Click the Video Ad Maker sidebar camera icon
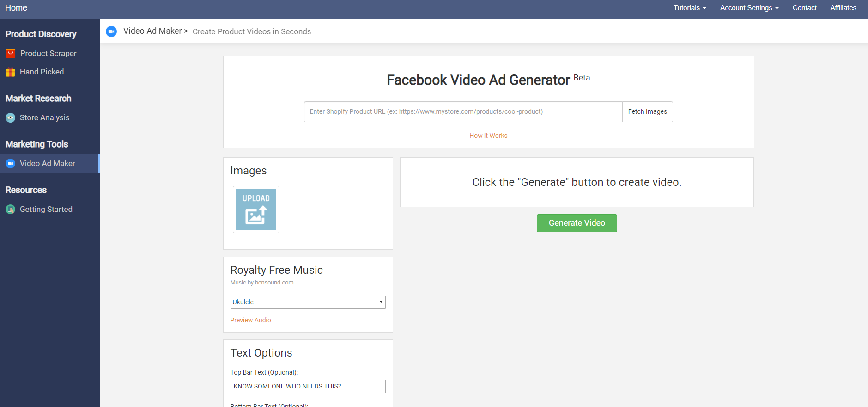This screenshot has width=868, height=407. pyautogui.click(x=11, y=164)
